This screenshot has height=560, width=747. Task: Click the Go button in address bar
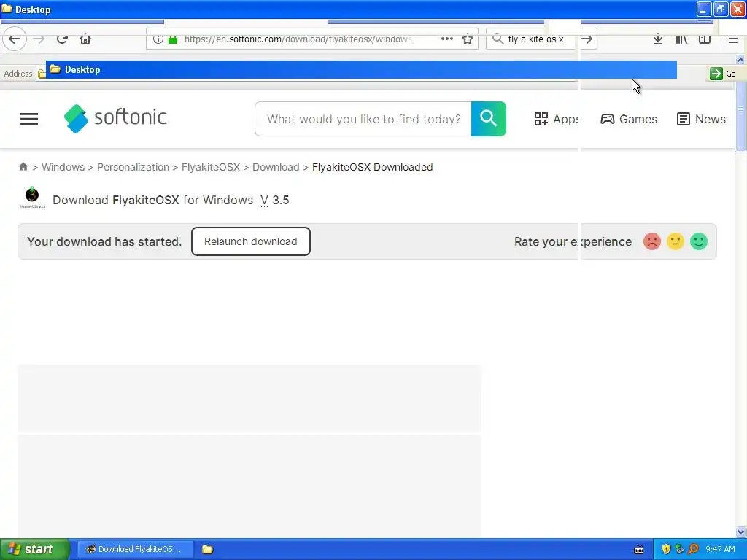click(x=723, y=74)
